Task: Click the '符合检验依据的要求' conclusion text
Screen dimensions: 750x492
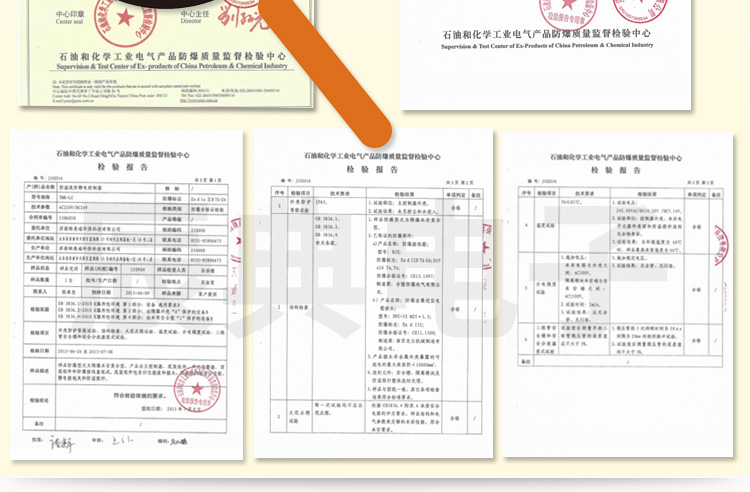Action: (140, 395)
